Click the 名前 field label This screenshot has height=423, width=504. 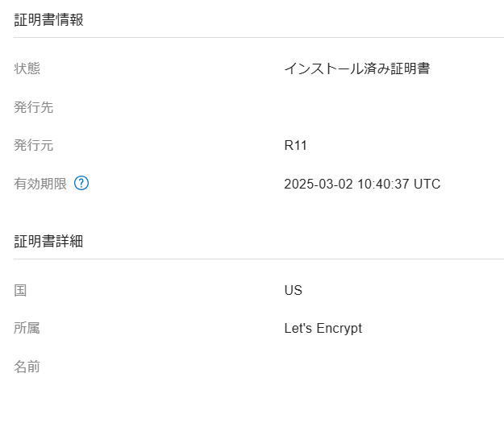pyautogui.click(x=27, y=367)
